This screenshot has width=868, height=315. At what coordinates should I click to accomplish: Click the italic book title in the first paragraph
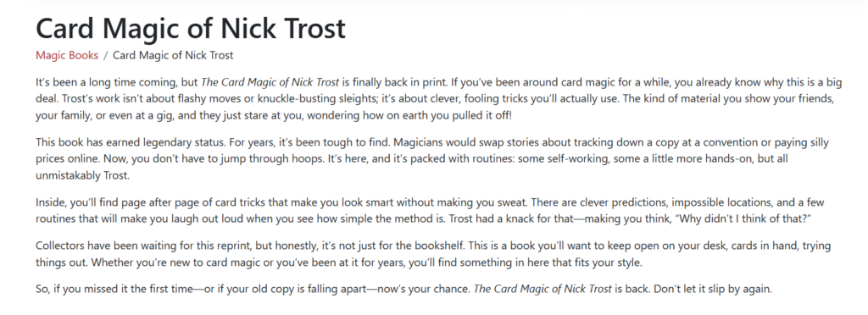(x=270, y=82)
